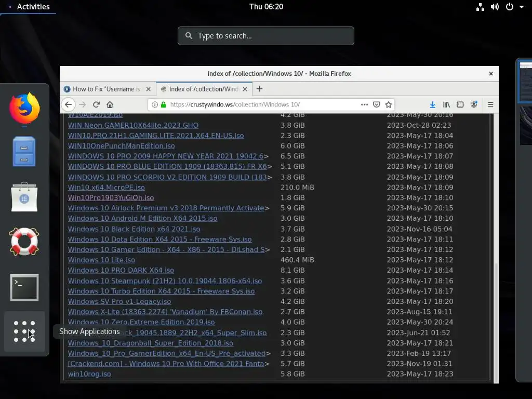Open the Firefox Library icon
The width and height of the screenshot is (532, 399).
click(x=446, y=104)
